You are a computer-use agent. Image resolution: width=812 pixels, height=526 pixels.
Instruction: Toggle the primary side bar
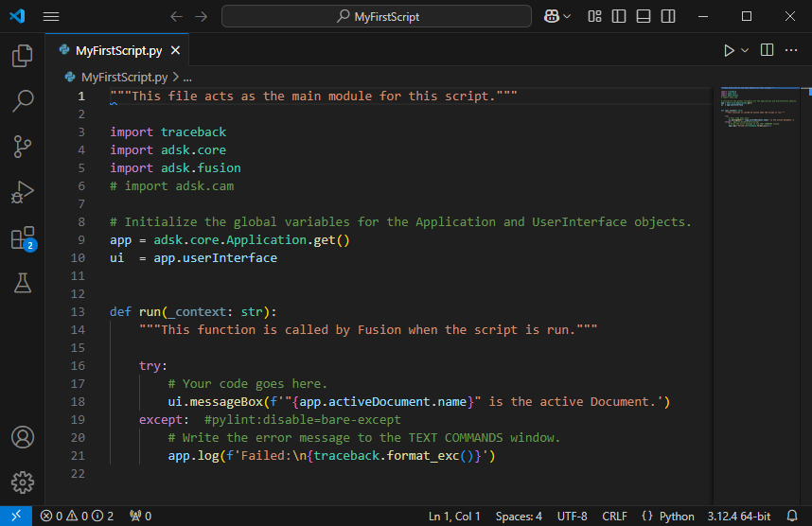click(x=619, y=17)
